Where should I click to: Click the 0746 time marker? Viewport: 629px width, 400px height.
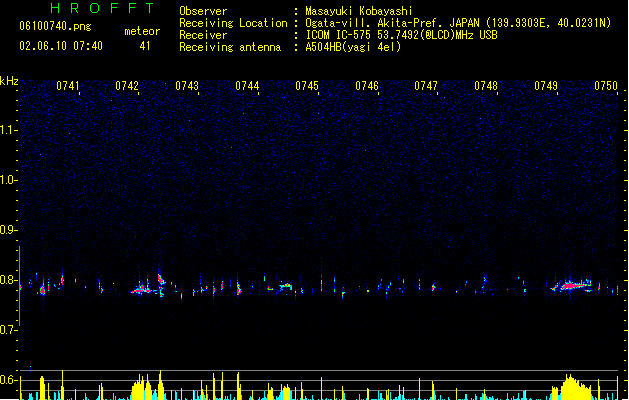(367, 86)
